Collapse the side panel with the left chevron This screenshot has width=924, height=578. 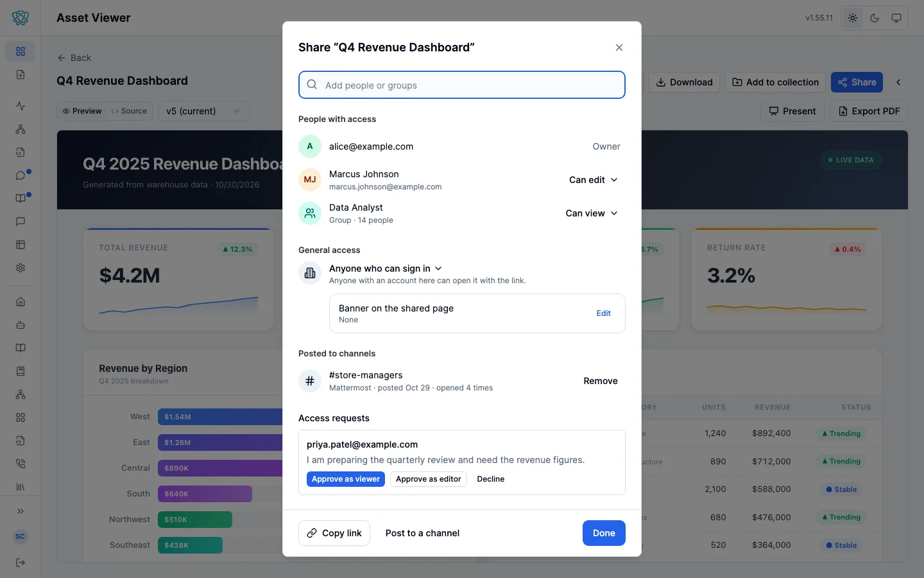point(898,82)
